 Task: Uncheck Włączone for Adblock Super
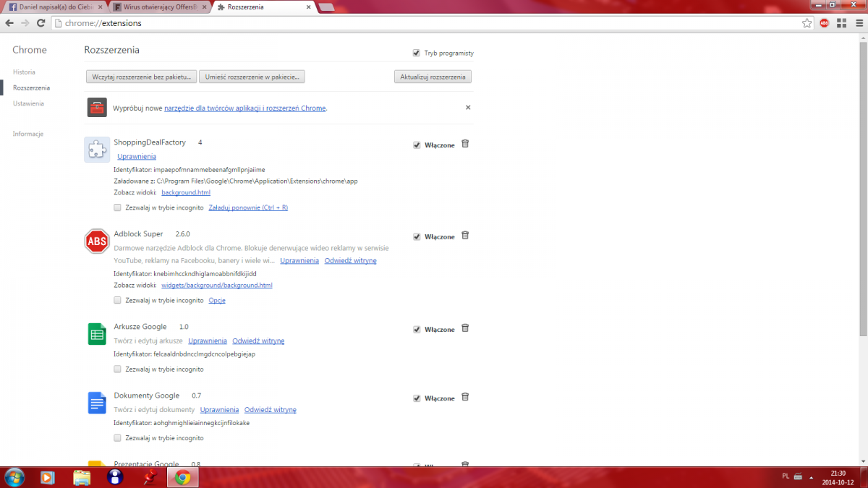coord(417,236)
